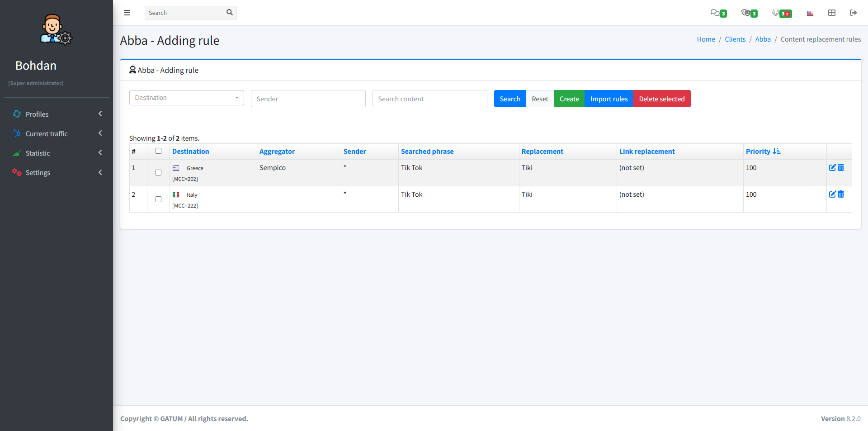Click the hamburger sidebar toggle icon
The width and height of the screenshot is (868, 431).
coord(127,13)
